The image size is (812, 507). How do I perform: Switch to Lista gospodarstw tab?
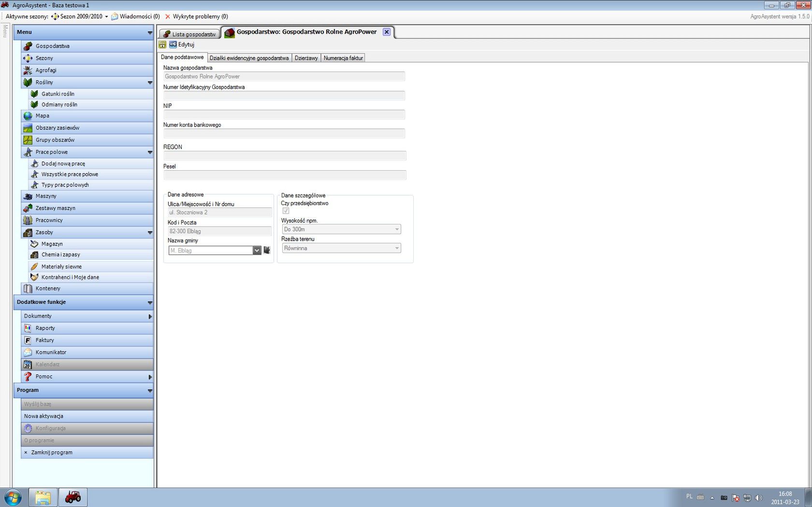(x=189, y=34)
